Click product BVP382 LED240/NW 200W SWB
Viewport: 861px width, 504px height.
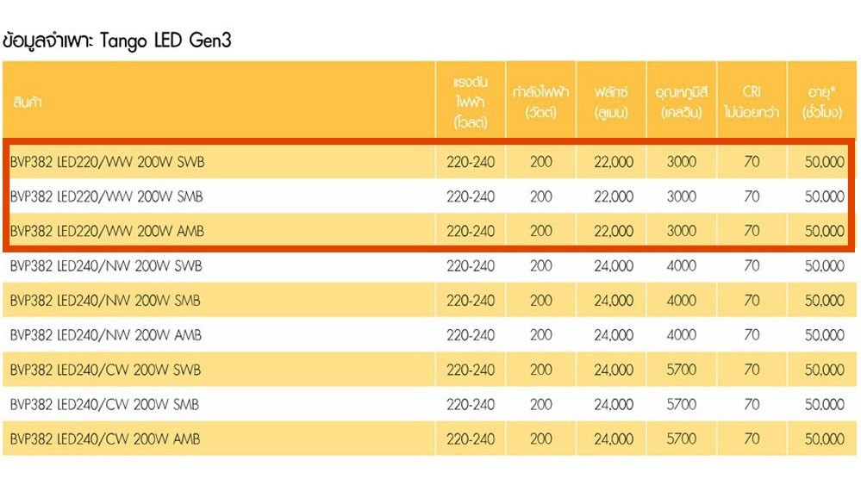tap(106, 265)
